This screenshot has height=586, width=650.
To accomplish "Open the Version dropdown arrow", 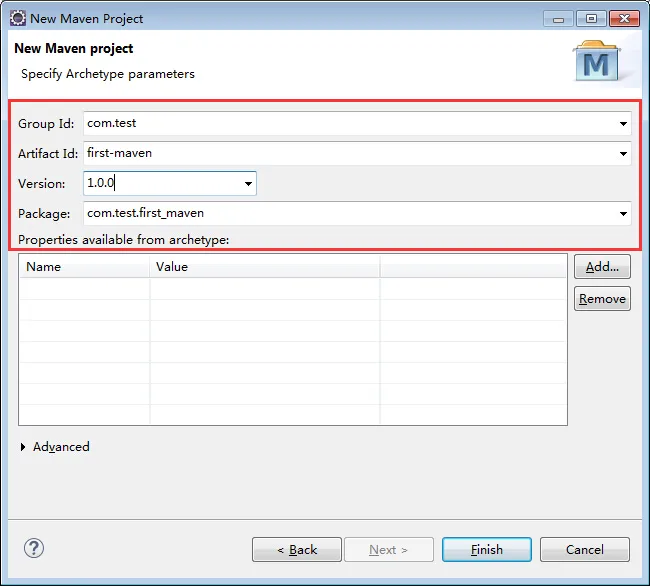I will (x=248, y=184).
